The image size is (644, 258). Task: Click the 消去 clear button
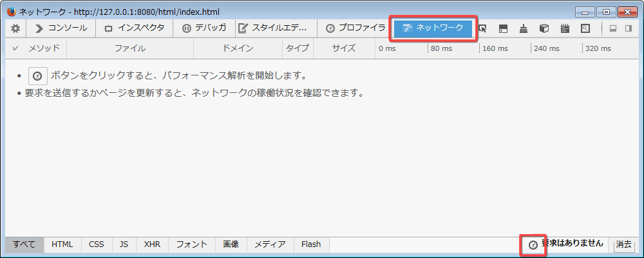(624, 244)
